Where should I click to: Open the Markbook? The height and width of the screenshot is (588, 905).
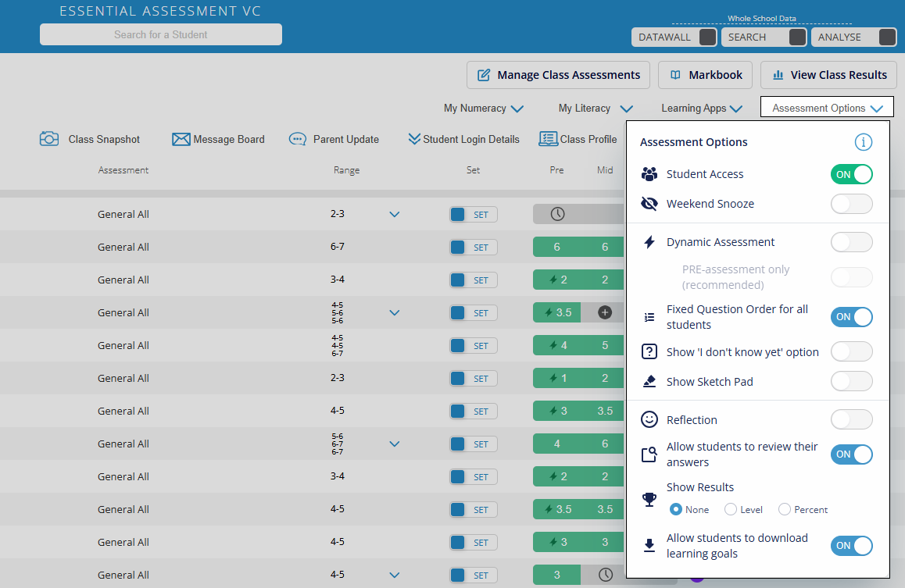coord(705,75)
